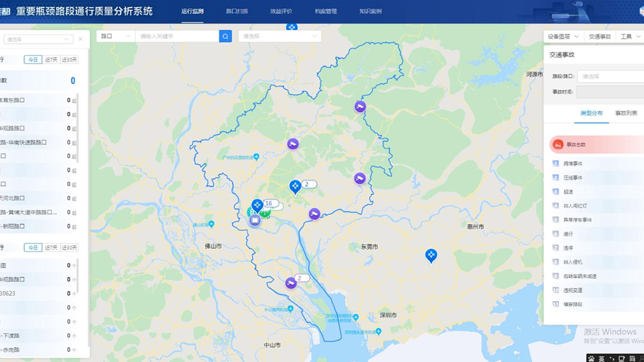Click the blue search magnifier button

(x=225, y=36)
